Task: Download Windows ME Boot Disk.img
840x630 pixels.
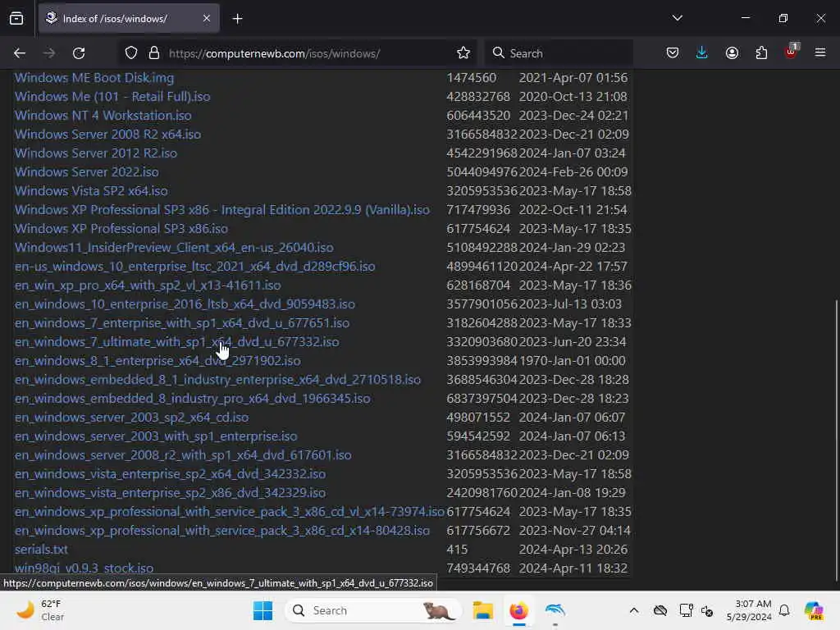Action: click(x=94, y=78)
